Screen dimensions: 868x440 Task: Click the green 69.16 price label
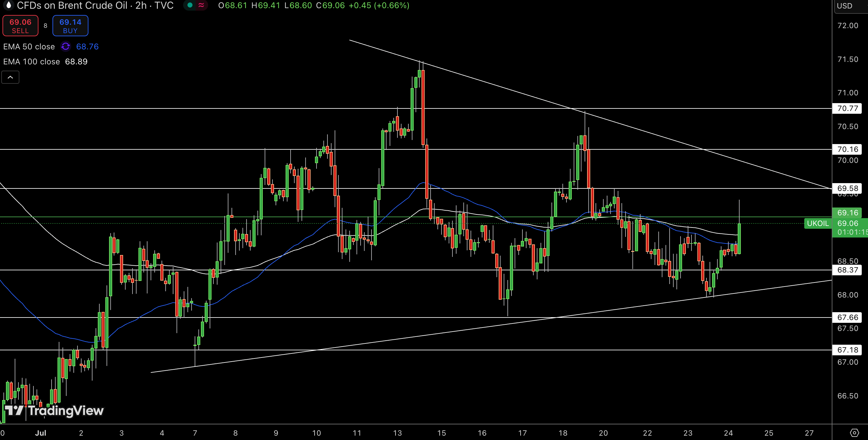click(847, 212)
